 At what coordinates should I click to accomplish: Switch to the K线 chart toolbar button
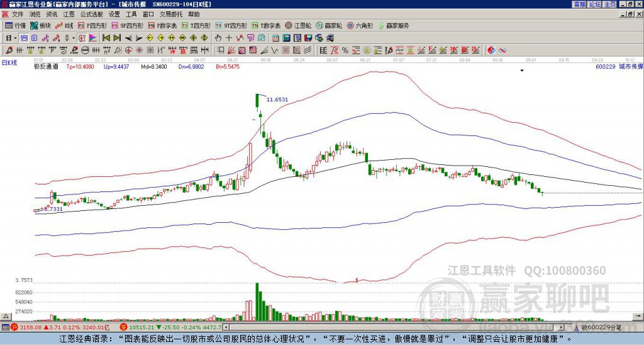[64, 25]
